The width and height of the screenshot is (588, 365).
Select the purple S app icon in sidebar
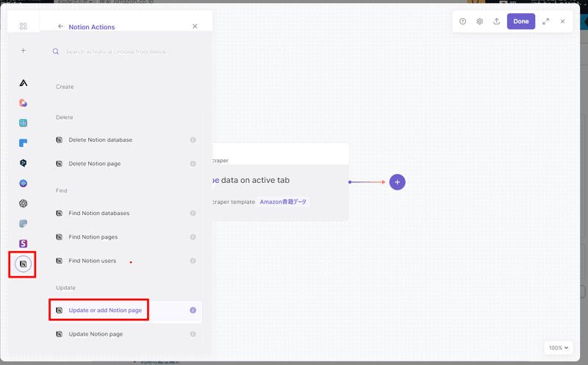[x=24, y=244]
